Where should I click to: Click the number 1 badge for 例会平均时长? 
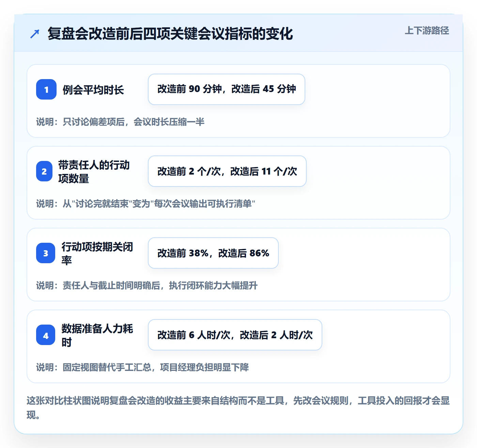tap(46, 89)
